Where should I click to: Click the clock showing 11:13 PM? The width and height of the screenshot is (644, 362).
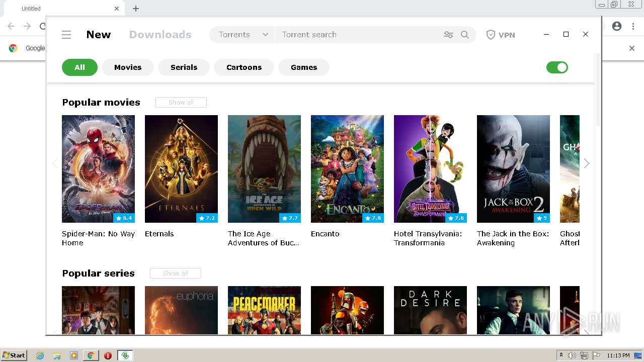(x=618, y=355)
